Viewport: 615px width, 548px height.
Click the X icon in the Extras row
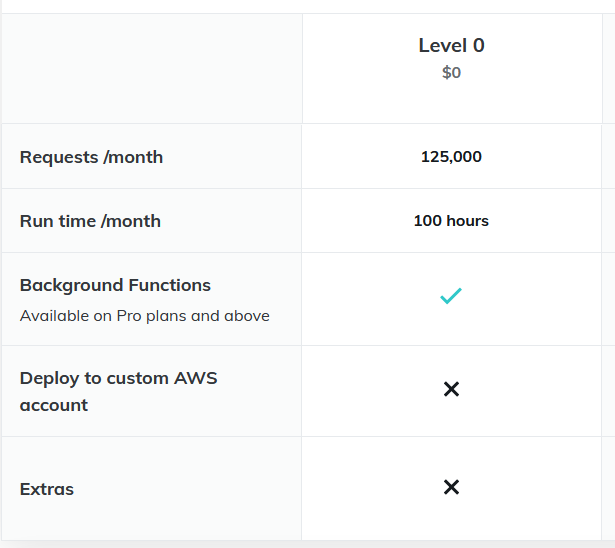tap(451, 487)
